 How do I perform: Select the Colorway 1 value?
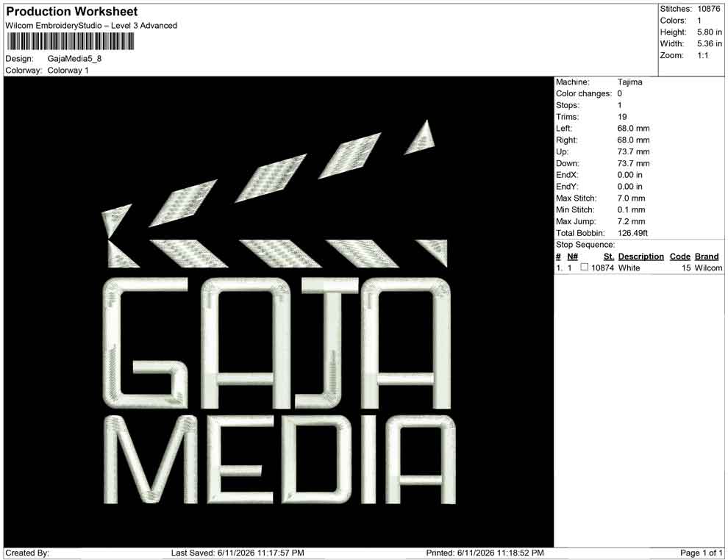pos(68,71)
